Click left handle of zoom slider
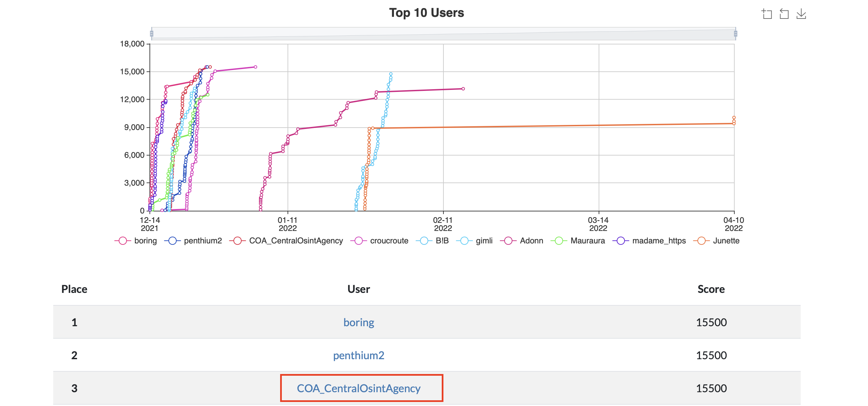 tap(152, 34)
